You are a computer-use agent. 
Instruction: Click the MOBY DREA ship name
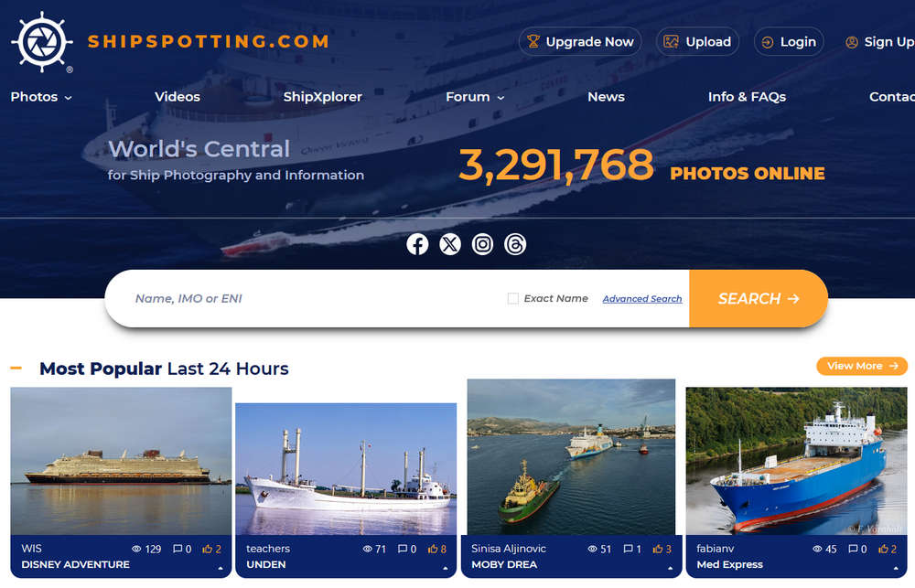click(504, 564)
